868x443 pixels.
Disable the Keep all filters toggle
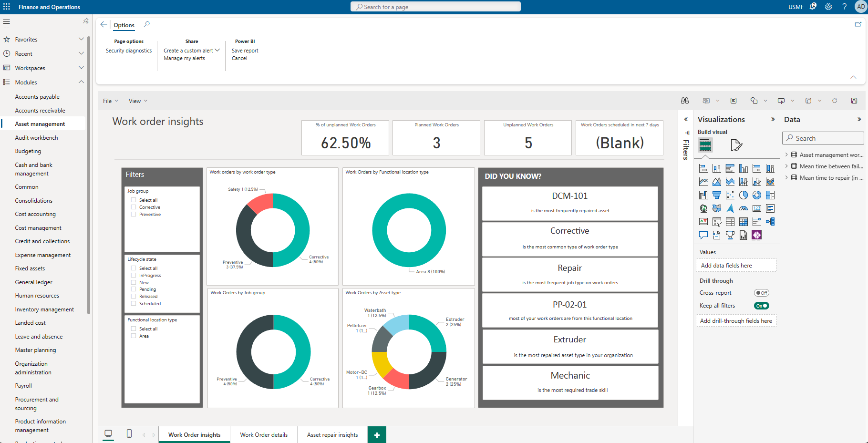point(761,306)
